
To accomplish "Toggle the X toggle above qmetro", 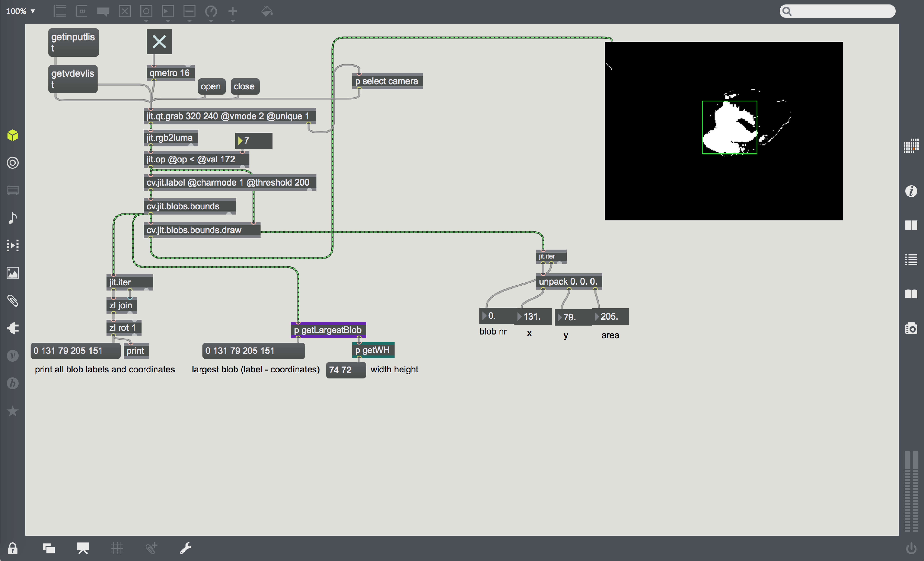I will coord(159,42).
